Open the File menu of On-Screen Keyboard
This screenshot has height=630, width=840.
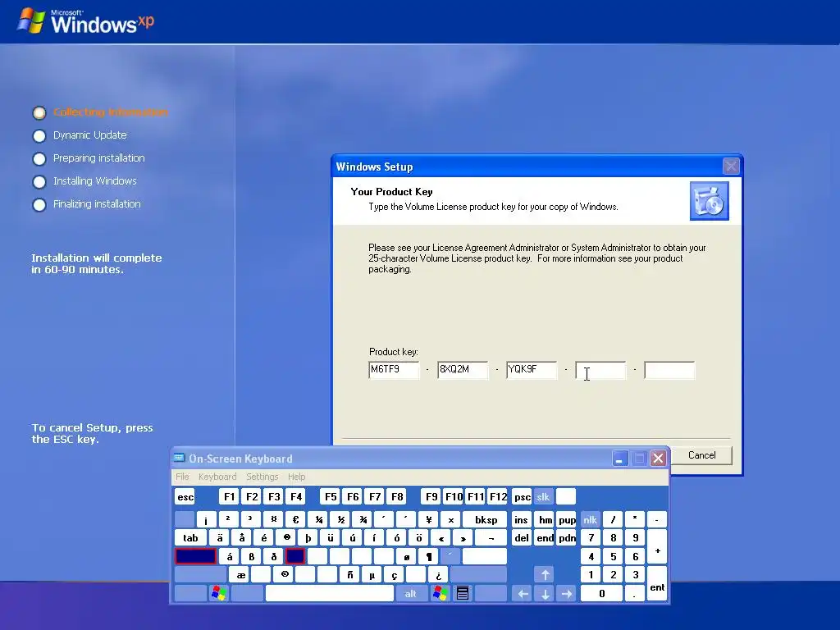click(x=182, y=477)
